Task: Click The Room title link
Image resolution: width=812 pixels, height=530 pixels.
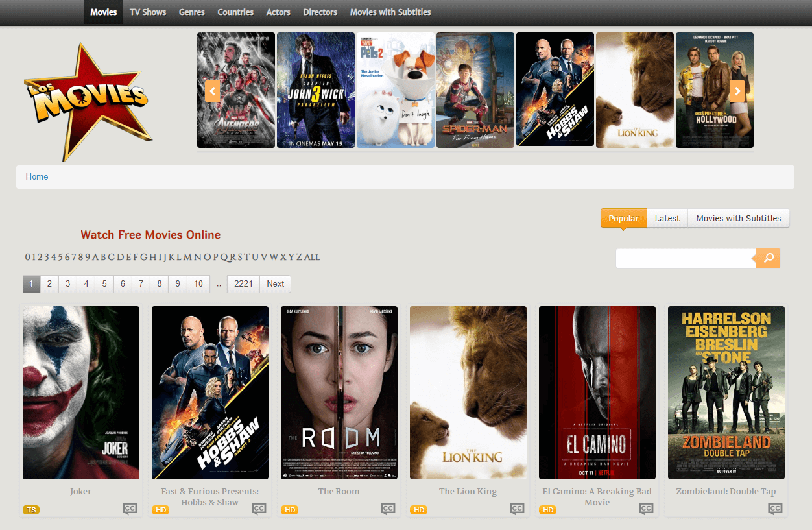Action: click(x=339, y=491)
